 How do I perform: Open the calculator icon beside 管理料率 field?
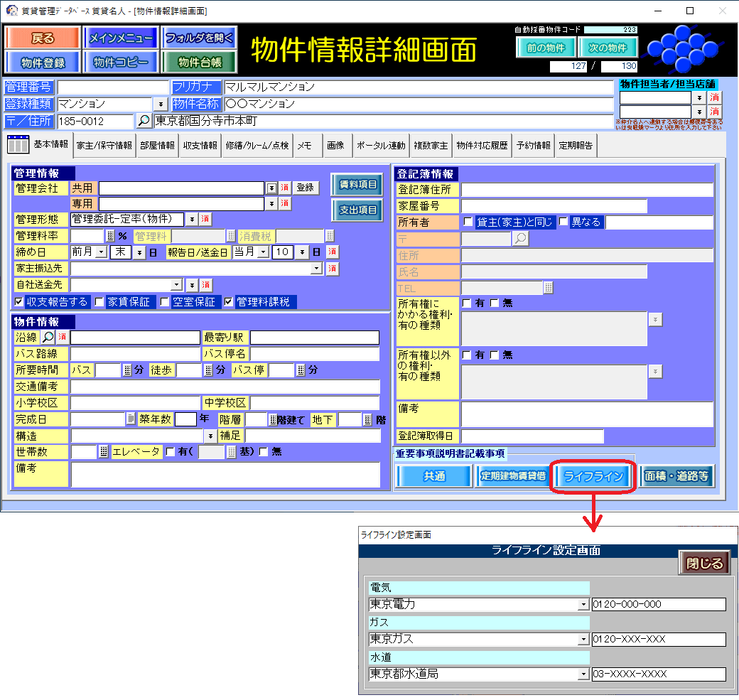click(110, 235)
